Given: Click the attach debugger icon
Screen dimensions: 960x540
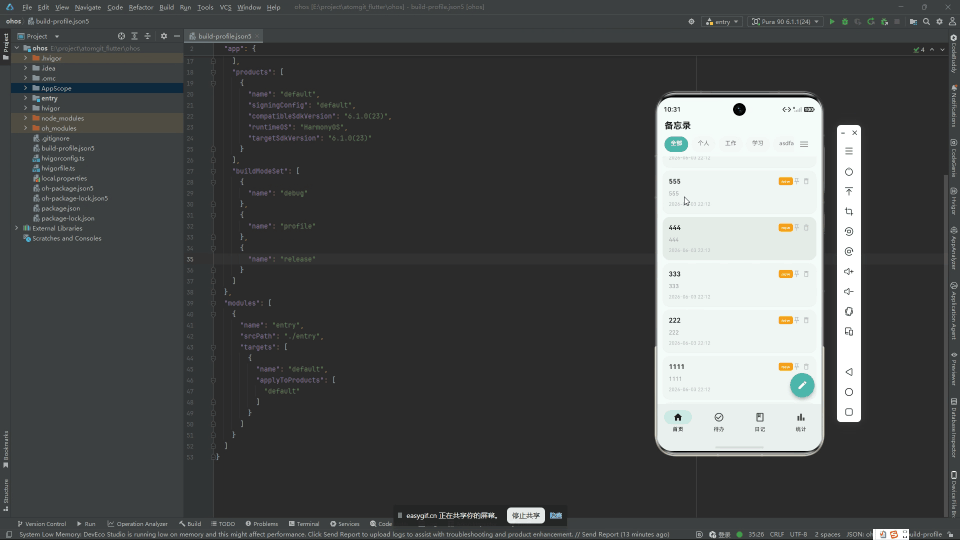Looking at the screenshot, I should click(x=884, y=21).
